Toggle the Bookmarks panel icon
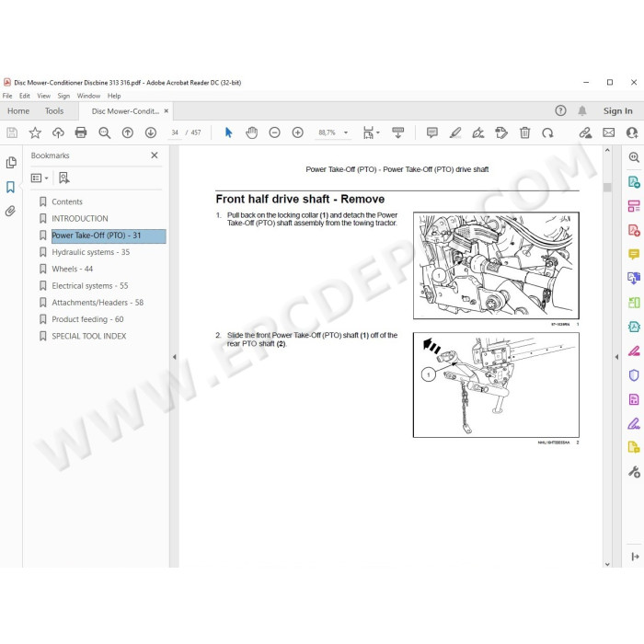 point(10,188)
